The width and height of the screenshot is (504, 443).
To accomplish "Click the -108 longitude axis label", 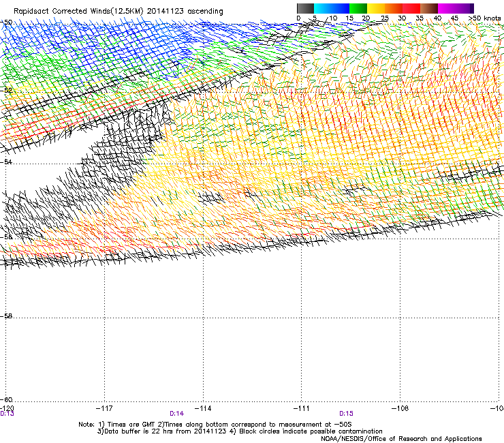I will 400,408.
